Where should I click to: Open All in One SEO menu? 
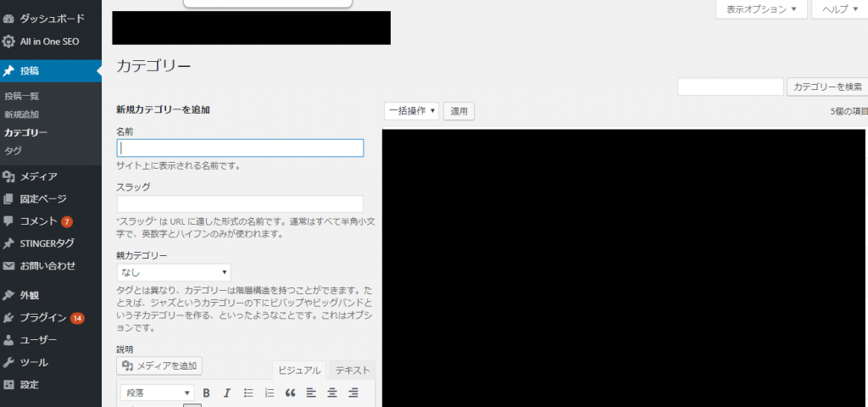(x=51, y=42)
